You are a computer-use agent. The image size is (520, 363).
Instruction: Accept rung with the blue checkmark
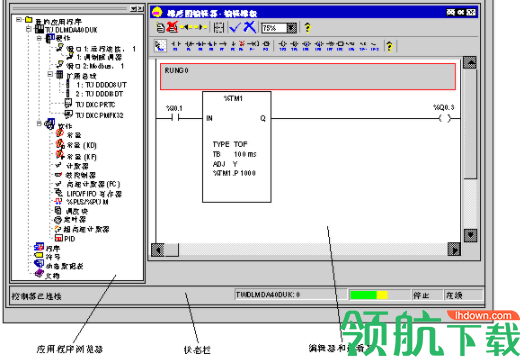click(235, 28)
